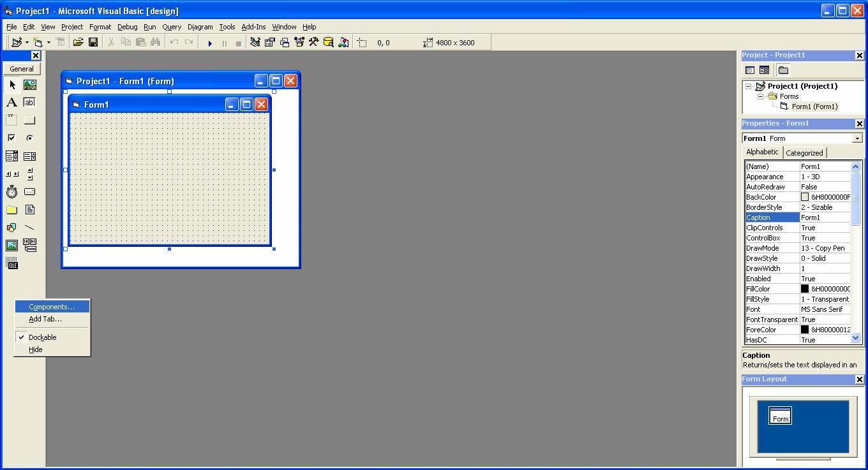Image resolution: width=868 pixels, height=470 pixels.
Task: Click the Find binoculars toolbar icon
Action: [155, 43]
